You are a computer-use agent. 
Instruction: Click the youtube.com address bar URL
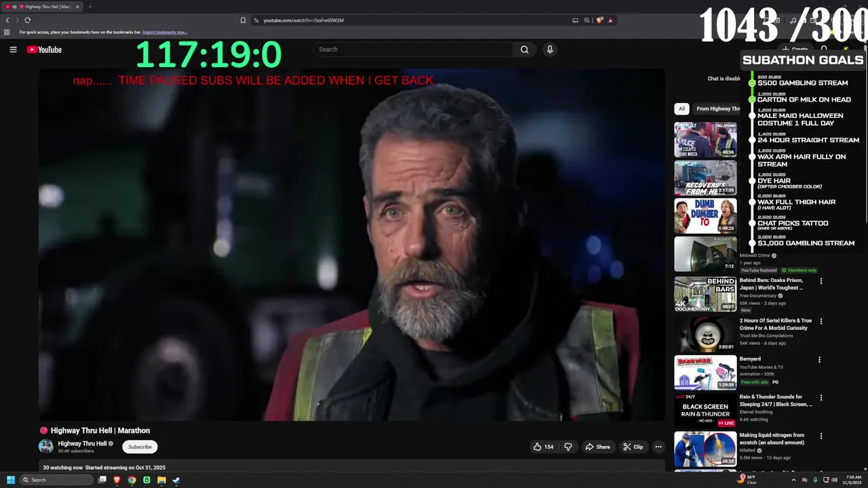tap(303, 20)
